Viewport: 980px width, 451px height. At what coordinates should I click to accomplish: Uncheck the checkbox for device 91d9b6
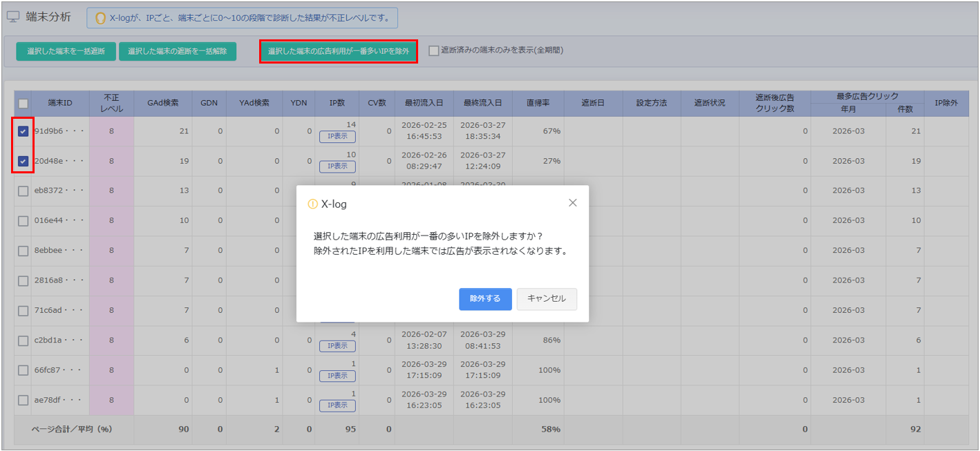[x=23, y=131]
